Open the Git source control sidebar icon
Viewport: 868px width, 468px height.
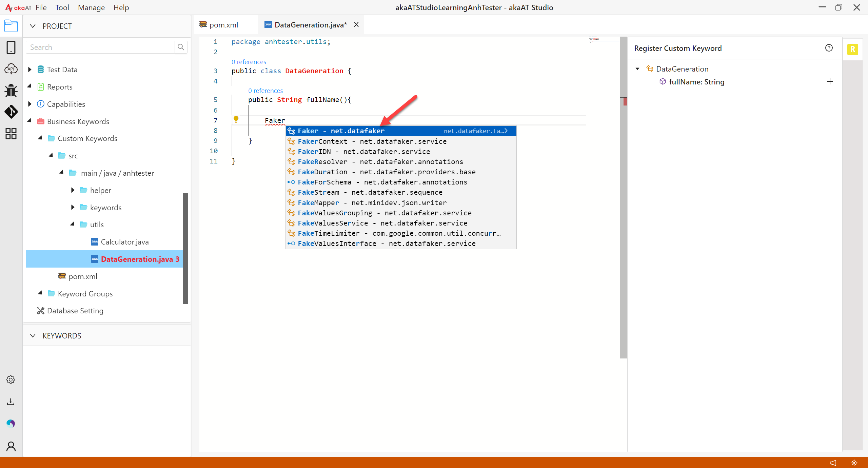(x=11, y=112)
